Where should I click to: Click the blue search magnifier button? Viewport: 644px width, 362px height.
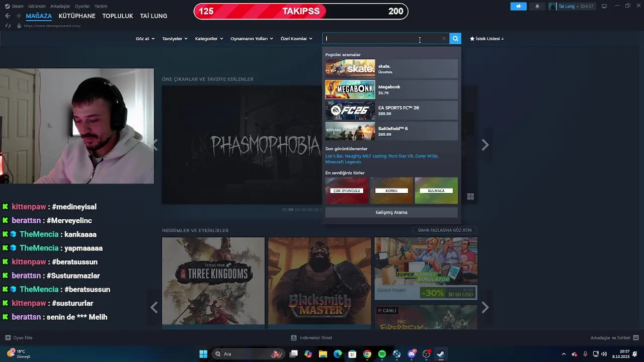pyautogui.click(x=455, y=39)
